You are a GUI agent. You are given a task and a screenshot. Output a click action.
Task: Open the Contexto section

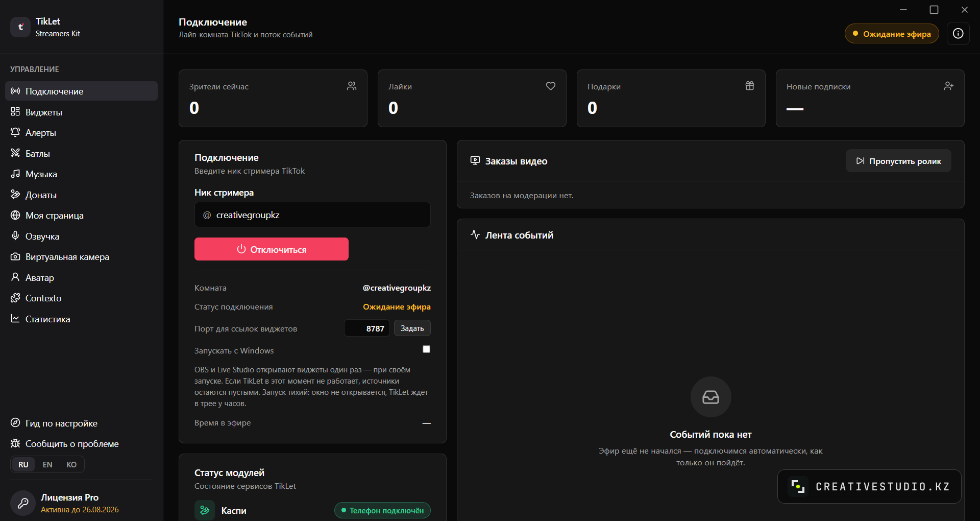pos(82,298)
